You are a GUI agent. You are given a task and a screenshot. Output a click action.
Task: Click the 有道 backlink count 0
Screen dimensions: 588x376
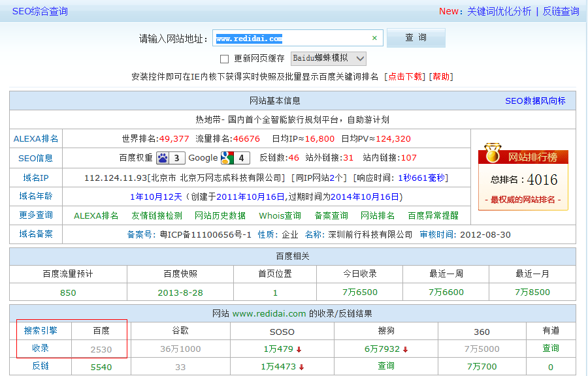551,368
